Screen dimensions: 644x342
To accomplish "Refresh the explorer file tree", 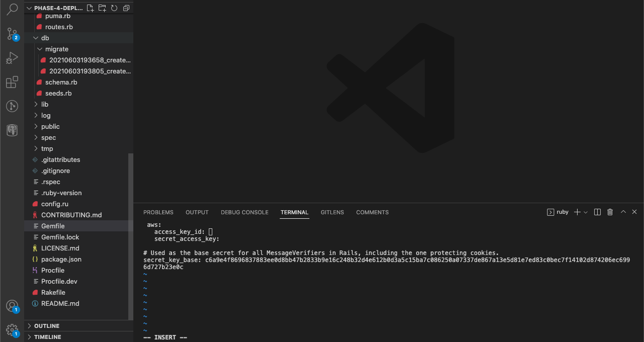I will coord(114,8).
